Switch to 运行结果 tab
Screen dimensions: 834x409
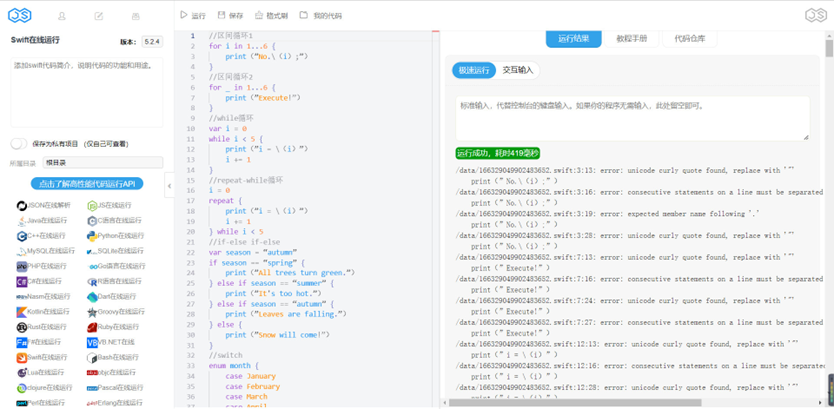(573, 39)
